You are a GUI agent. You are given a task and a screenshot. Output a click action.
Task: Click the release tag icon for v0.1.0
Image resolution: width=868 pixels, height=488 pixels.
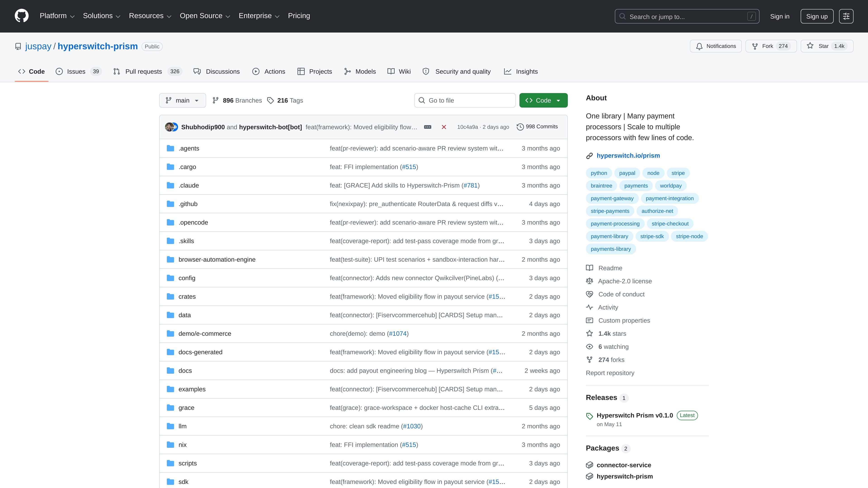pyautogui.click(x=589, y=416)
